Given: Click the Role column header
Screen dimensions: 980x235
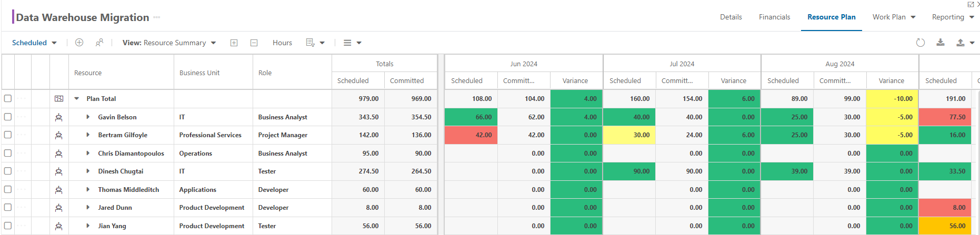Looking at the screenshot, I should (x=292, y=73).
